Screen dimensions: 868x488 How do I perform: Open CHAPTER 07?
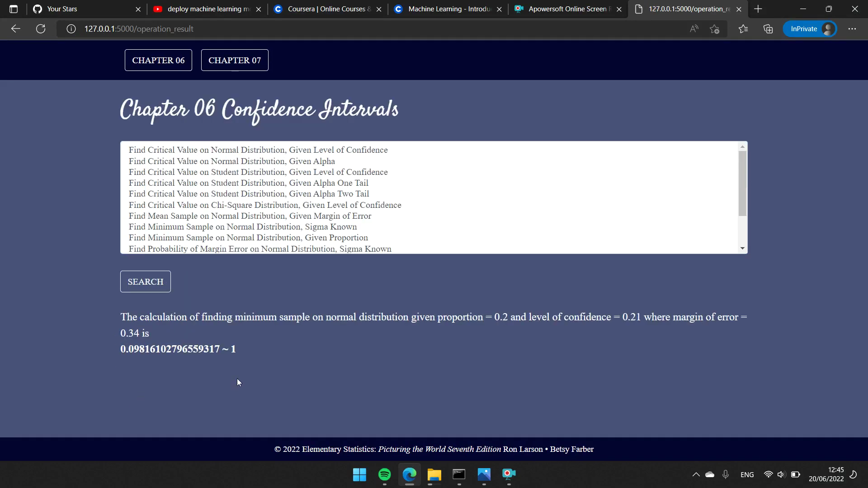click(235, 60)
